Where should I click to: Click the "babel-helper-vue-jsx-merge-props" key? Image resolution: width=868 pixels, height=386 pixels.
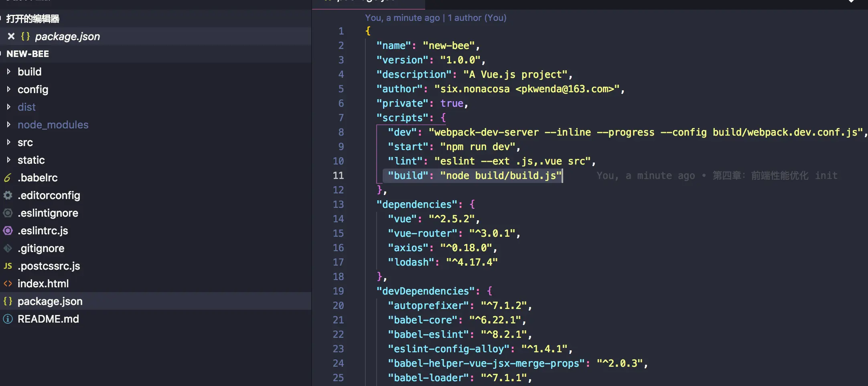coord(487,363)
